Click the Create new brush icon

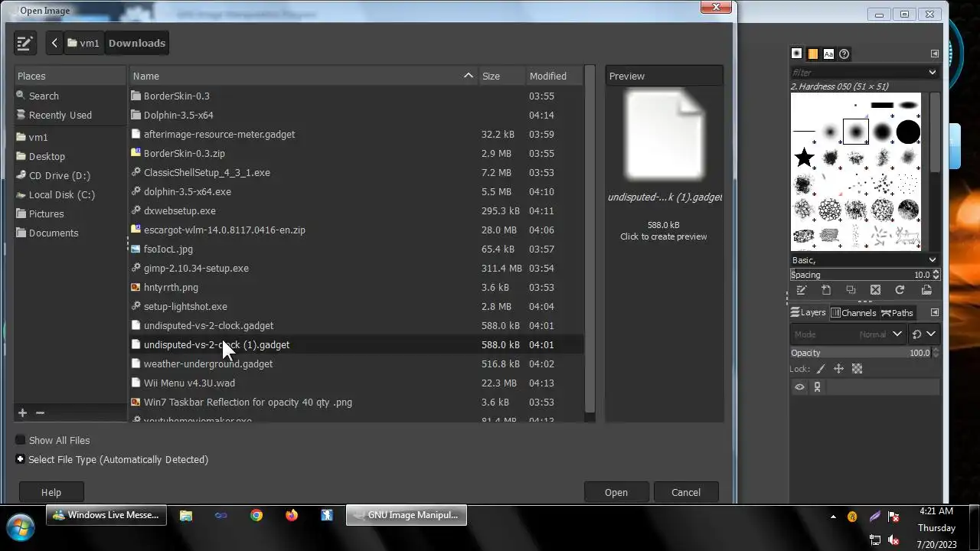coord(826,290)
